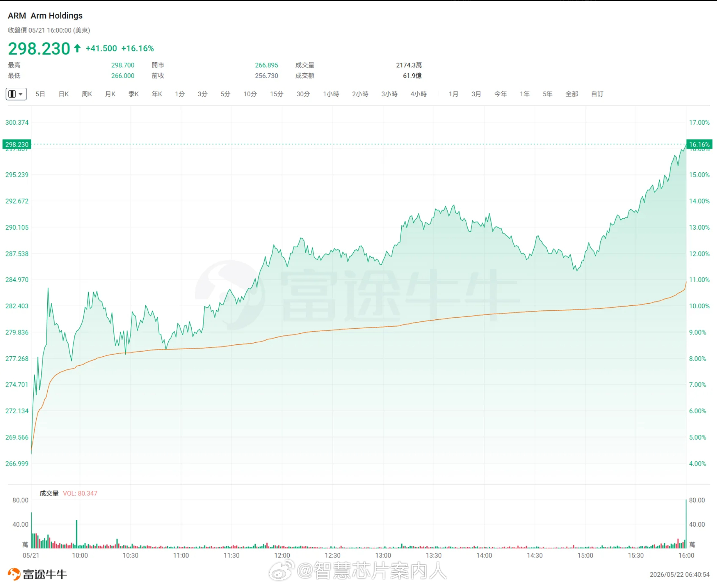Click the green 16.16% axis tag
Screen dimensions: 717x588
(x=699, y=145)
